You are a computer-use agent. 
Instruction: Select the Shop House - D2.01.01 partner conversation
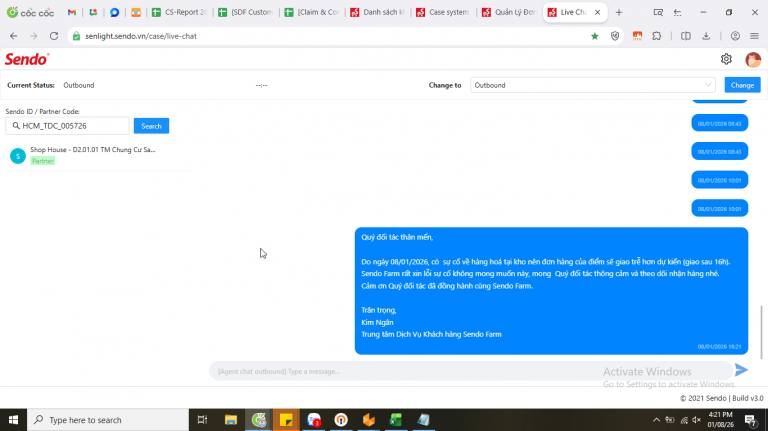pos(98,155)
